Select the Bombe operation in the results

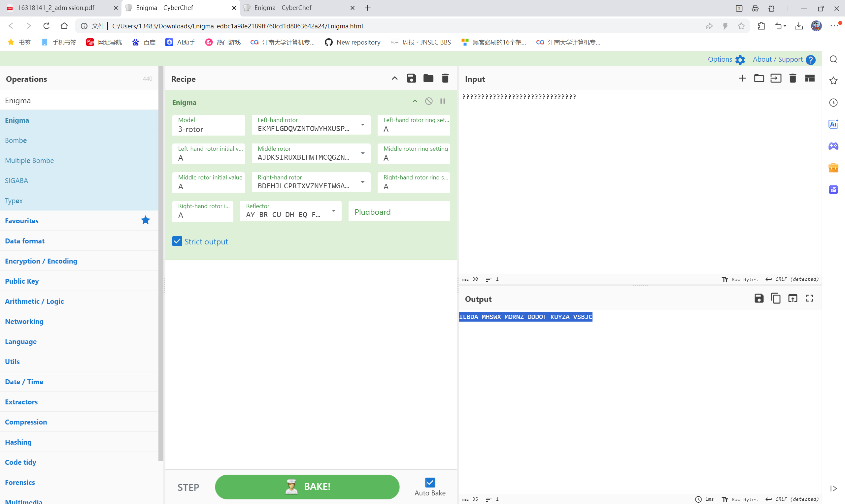(16, 140)
